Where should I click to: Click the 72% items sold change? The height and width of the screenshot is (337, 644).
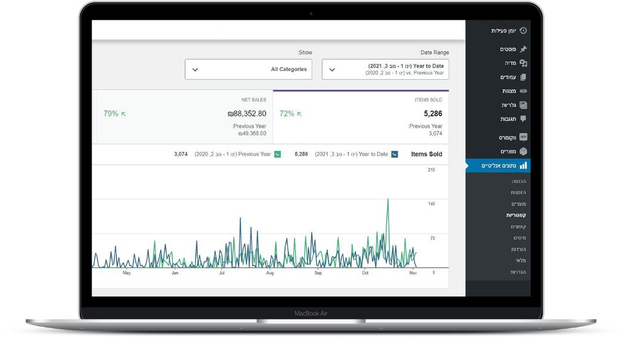pyautogui.click(x=290, y=113)
